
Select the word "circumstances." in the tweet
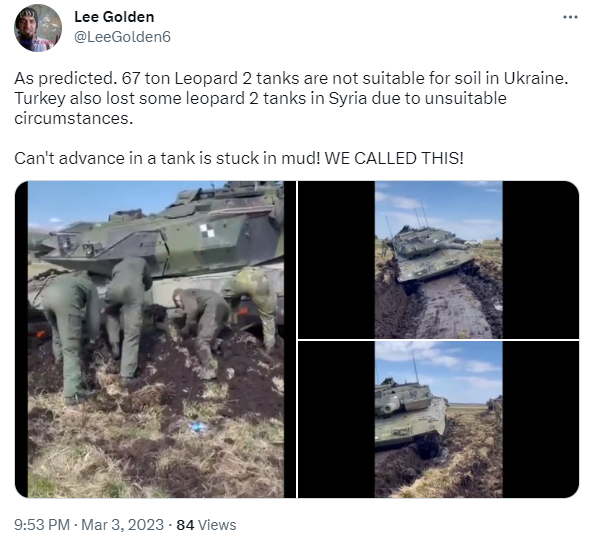[x=74, y=118]
